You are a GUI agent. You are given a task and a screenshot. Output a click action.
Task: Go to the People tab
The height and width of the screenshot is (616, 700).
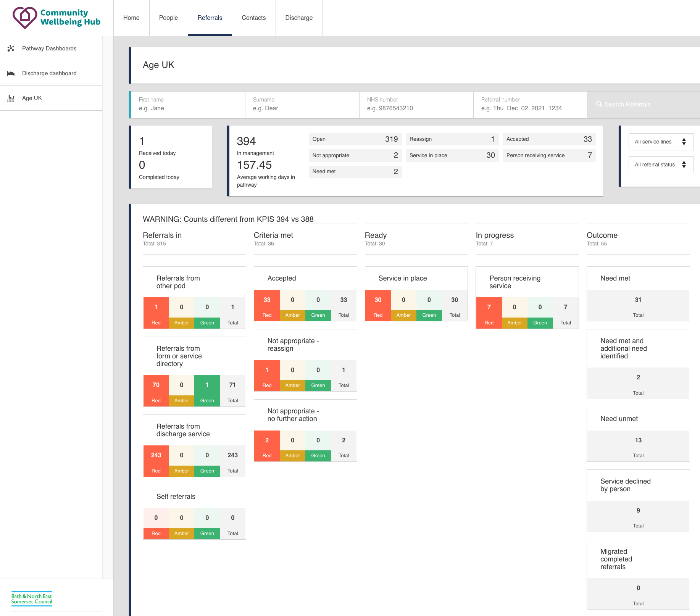168,18
